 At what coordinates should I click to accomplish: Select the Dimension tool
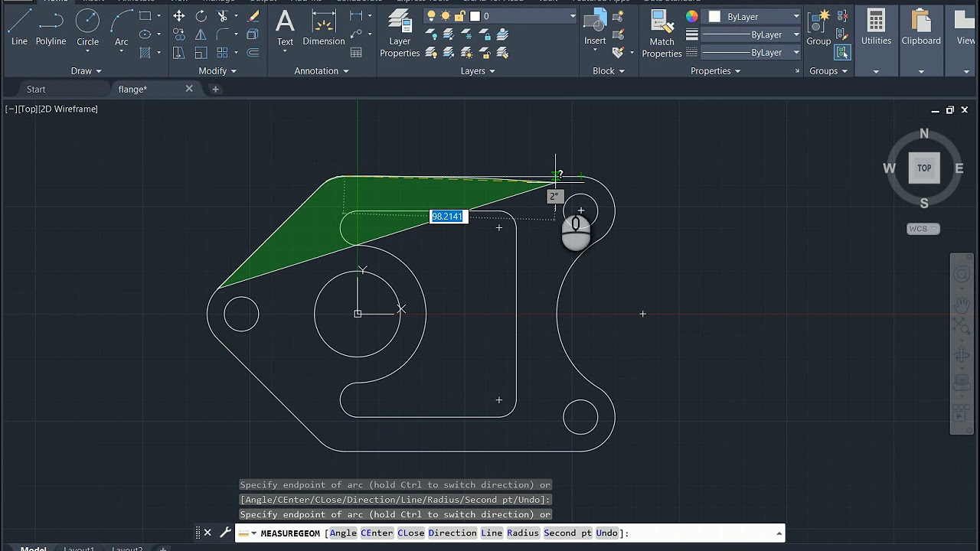tap(324, 28)
